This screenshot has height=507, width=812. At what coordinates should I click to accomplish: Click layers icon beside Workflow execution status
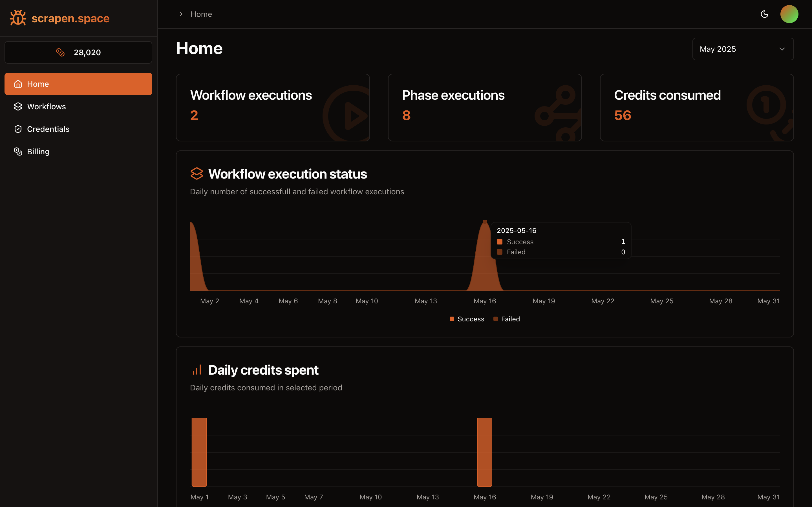coord(197,174)
